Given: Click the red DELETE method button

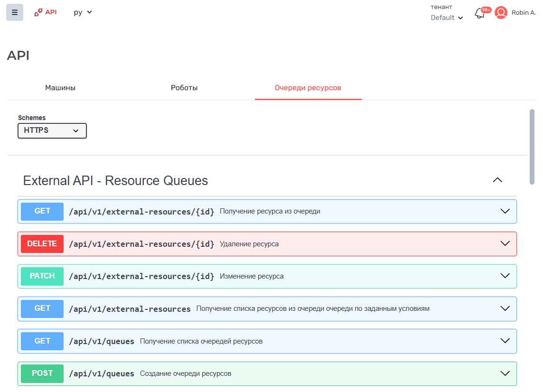Looking at the screenshot, I should point(42,244).
